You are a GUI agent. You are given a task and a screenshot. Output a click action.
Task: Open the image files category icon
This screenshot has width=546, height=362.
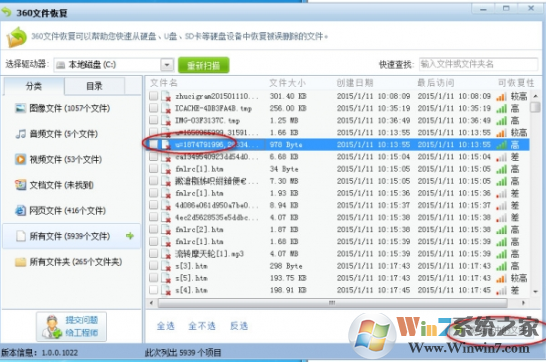pos(21,108)
